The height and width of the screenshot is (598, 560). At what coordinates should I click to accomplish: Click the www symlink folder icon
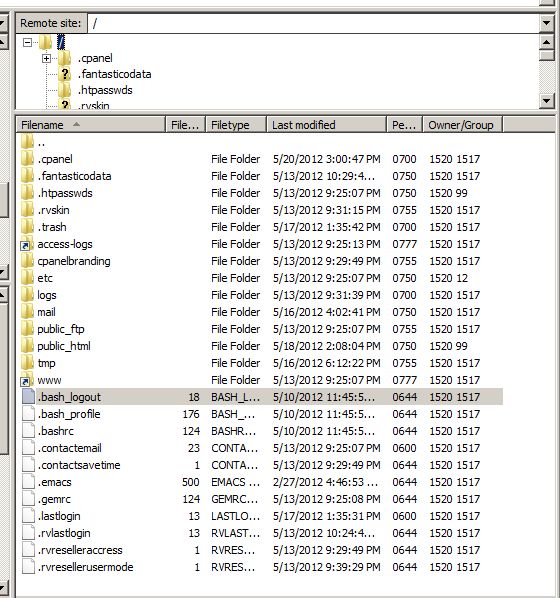[x=27, y=380]
